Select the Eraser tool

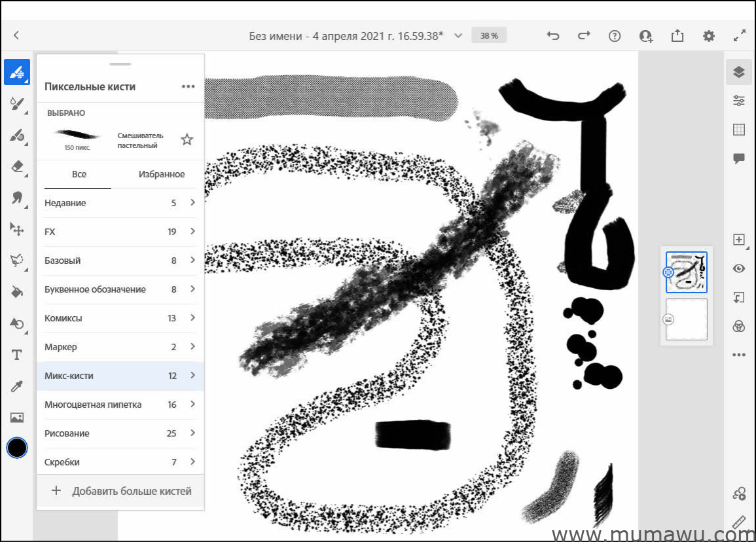coord(17,166)
